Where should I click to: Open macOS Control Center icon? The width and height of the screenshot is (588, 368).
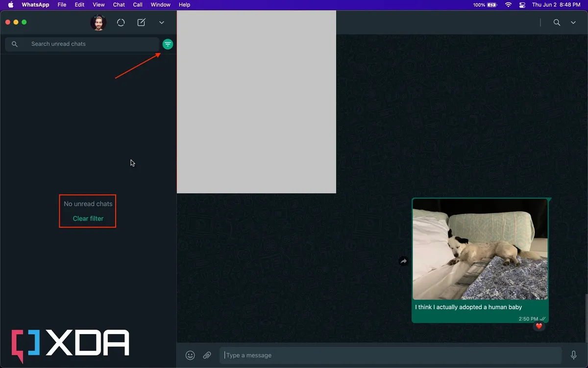[x=522, y=5]
